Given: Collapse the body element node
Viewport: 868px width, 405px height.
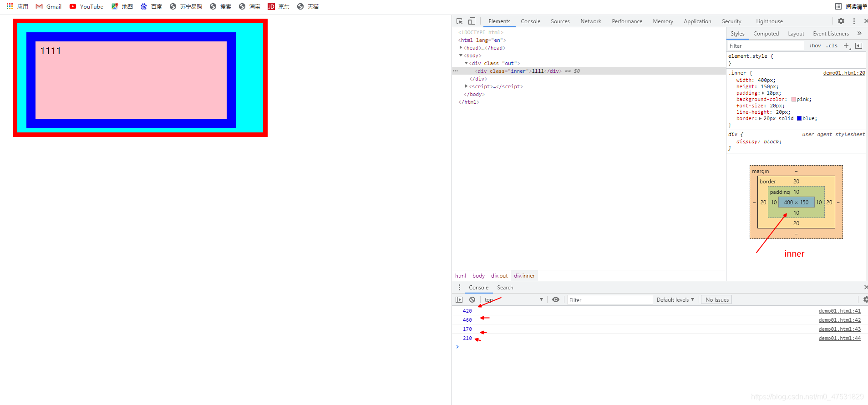Looking at the screenshot, I should [461, 56].
